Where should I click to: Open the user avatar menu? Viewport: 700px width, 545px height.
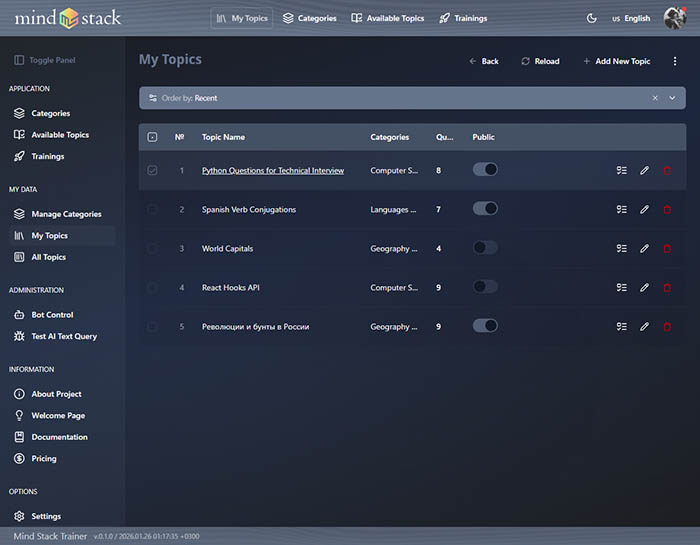(675, 18)
